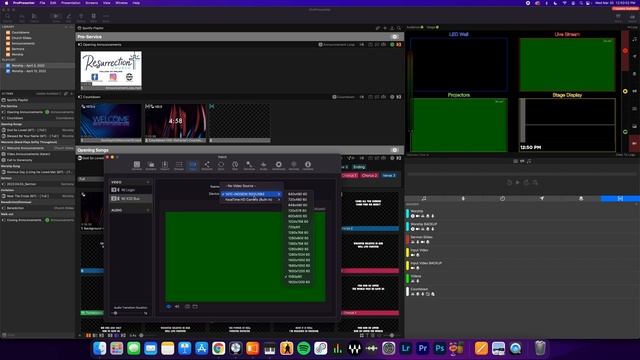The width and height of the screenshot is (640, 360).
Task: Open Premiere Pro from the dock
Action: pos(422,348)
